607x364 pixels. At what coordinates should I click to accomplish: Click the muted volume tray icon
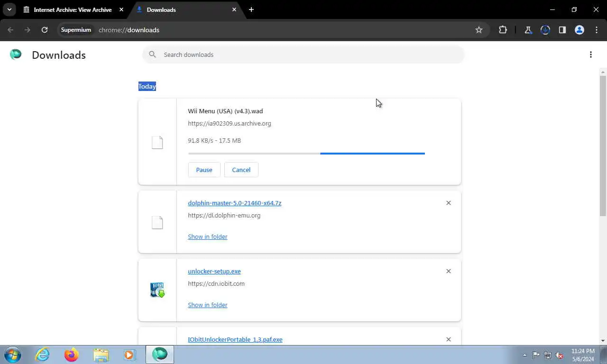[x=560, y=355]
